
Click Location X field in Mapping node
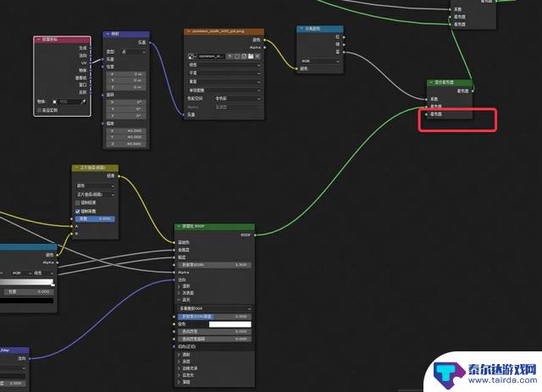[126, 75]
